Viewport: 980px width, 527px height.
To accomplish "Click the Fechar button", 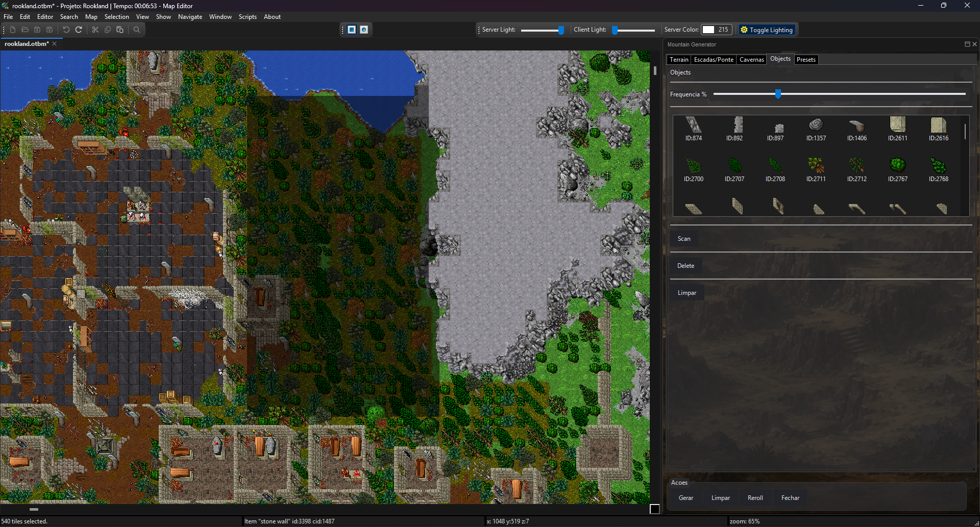I will [790, 498].
